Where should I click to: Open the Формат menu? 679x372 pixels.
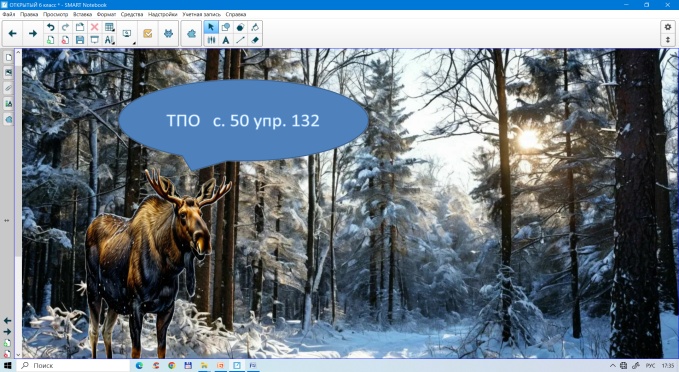coord(107,14)
